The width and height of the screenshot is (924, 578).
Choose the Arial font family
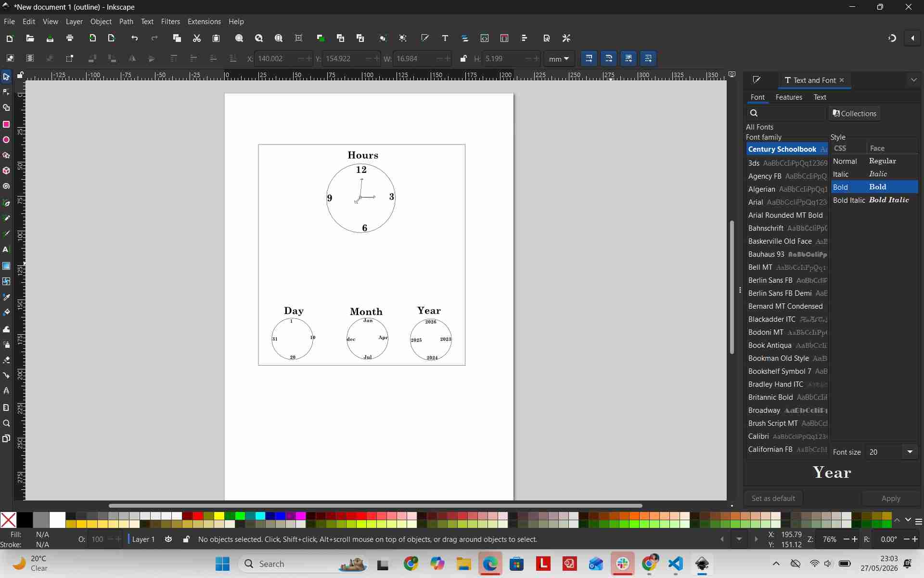click(x=787, y=202)
